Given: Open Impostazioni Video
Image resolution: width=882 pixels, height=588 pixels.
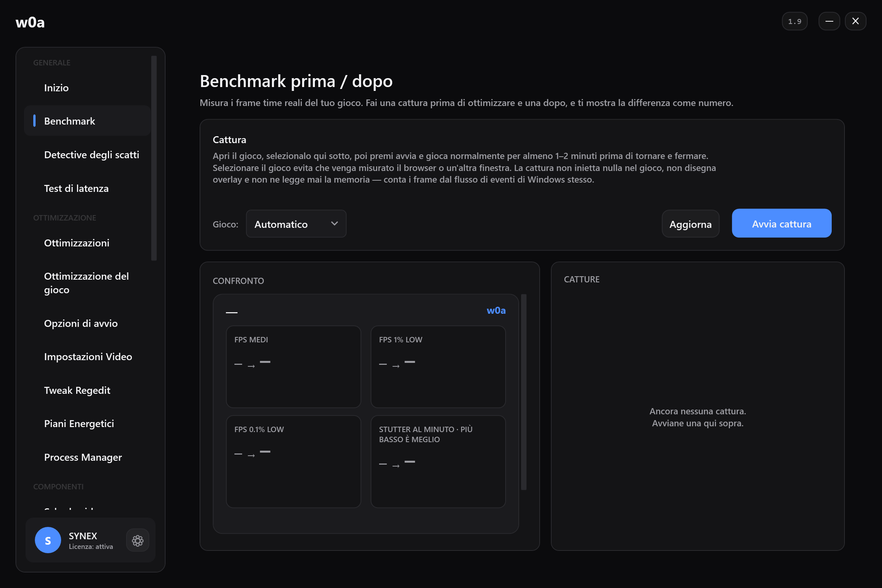Looking at the screenshot, I should click(x=87, y=357).
